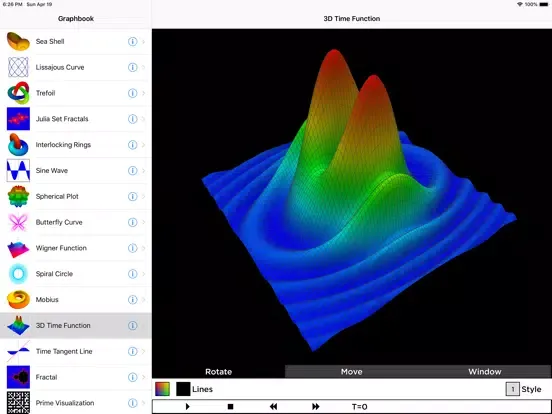Expand the Fractal row chevron

point(143,377)
